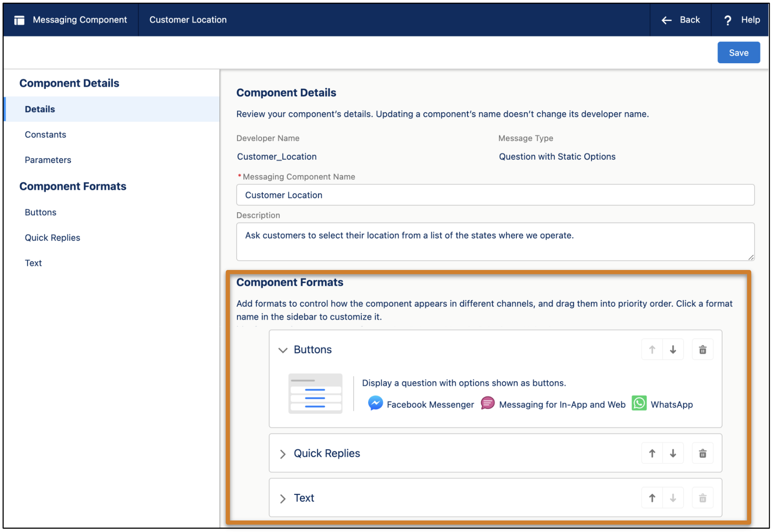Move the Buttons format down
This screenshot has height=532, width=773.
pos(673,349)
